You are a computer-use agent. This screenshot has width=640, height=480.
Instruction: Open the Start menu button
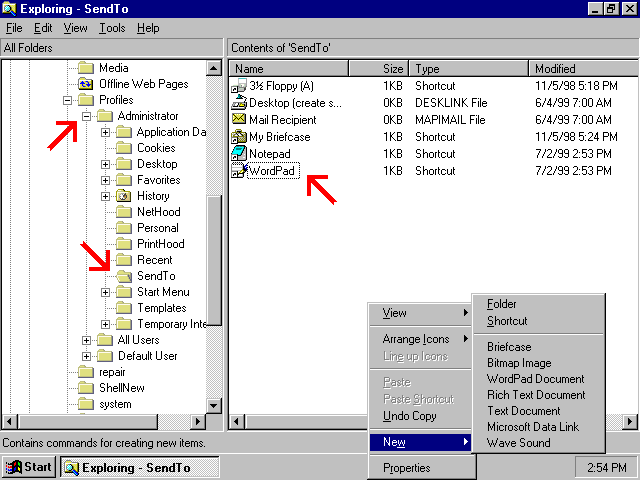point(29,467)
